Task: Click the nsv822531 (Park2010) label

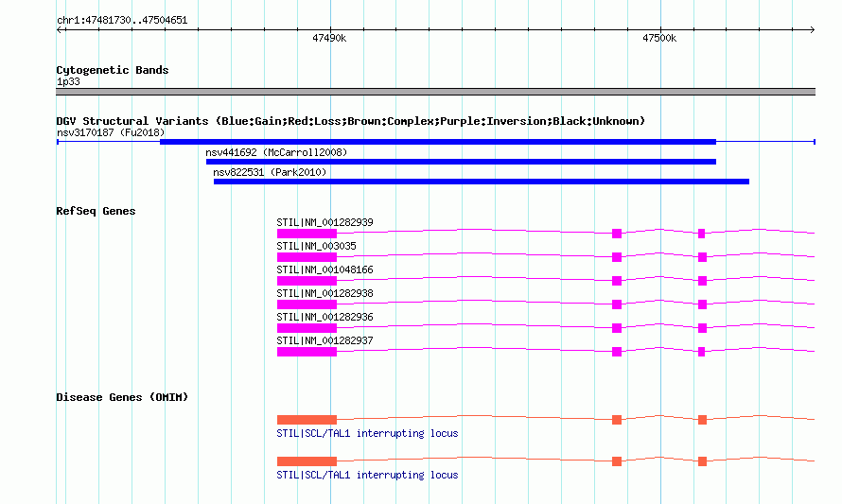Action: 270,172
